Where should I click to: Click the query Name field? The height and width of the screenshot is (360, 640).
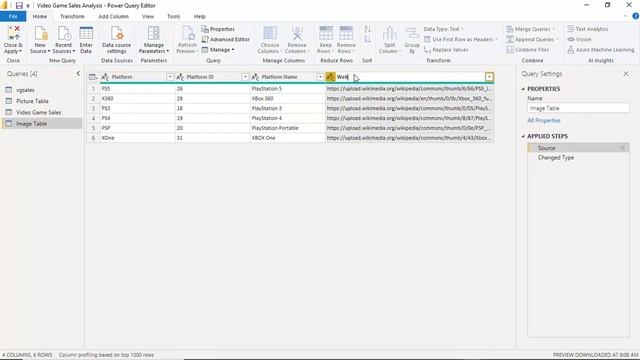pyautogui.click(x=578, y=108)
